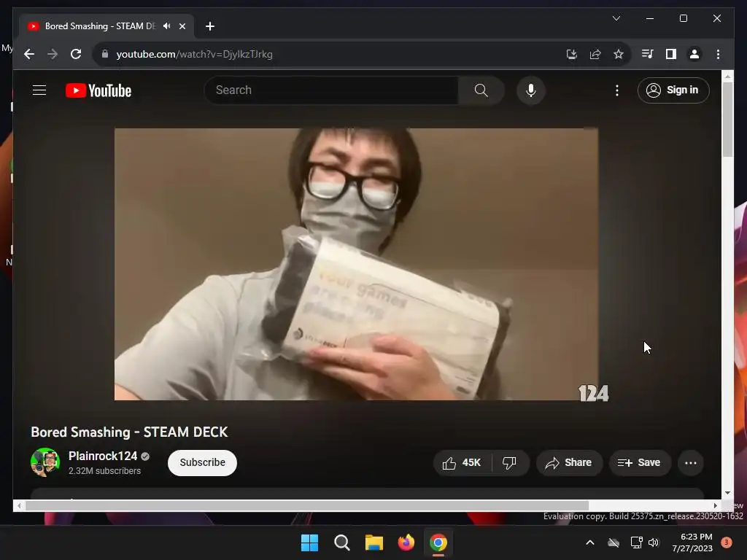
Task: Click the video player to pause
Action: pos(356,264)
